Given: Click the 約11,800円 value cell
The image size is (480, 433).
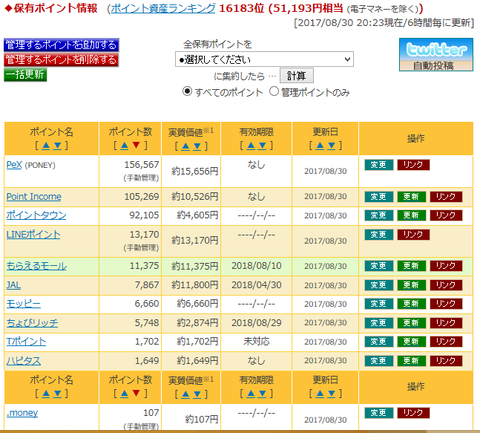Looking at the screenshot, I should coord(195,285).
